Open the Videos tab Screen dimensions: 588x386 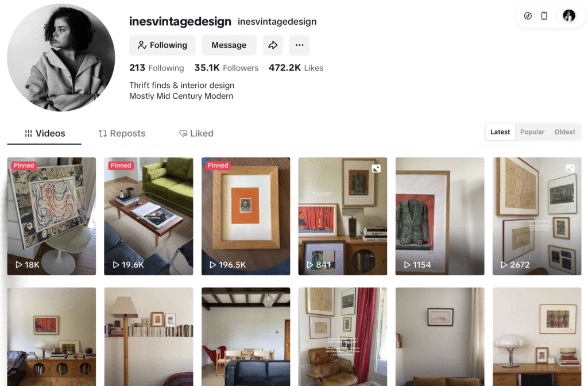[x=45, y=133]
